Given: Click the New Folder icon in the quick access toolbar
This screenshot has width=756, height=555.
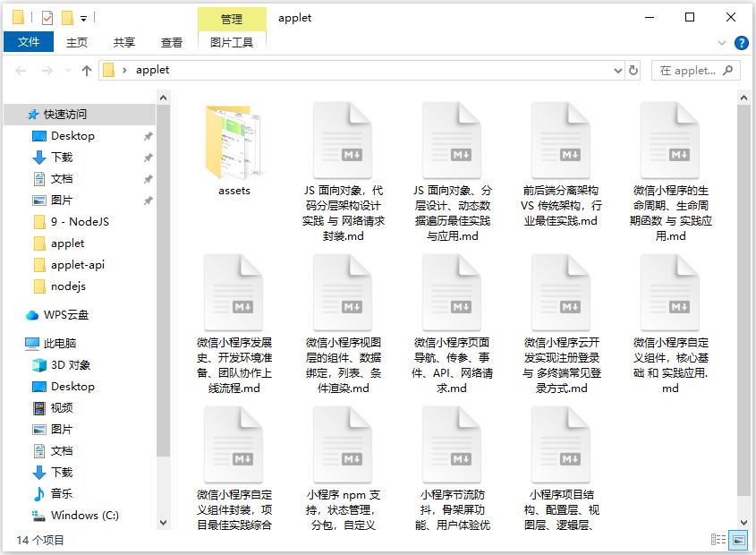Looking at the screenshot, I should point(67,18).
